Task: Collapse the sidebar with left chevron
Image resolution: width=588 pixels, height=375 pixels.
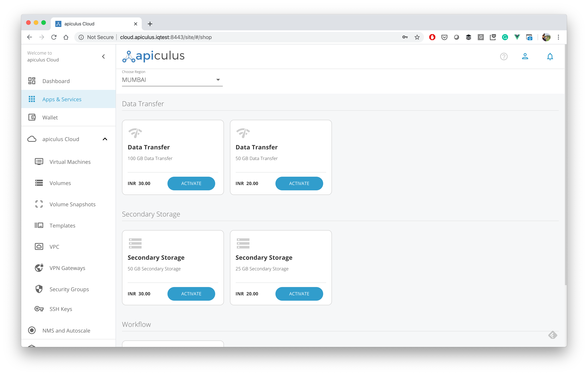Action: [104, 56]
